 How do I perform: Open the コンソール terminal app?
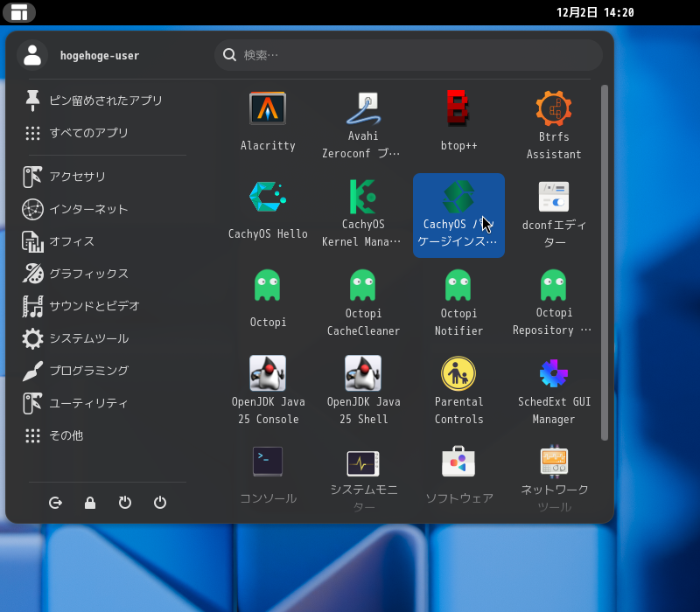[x=268, y=476]
